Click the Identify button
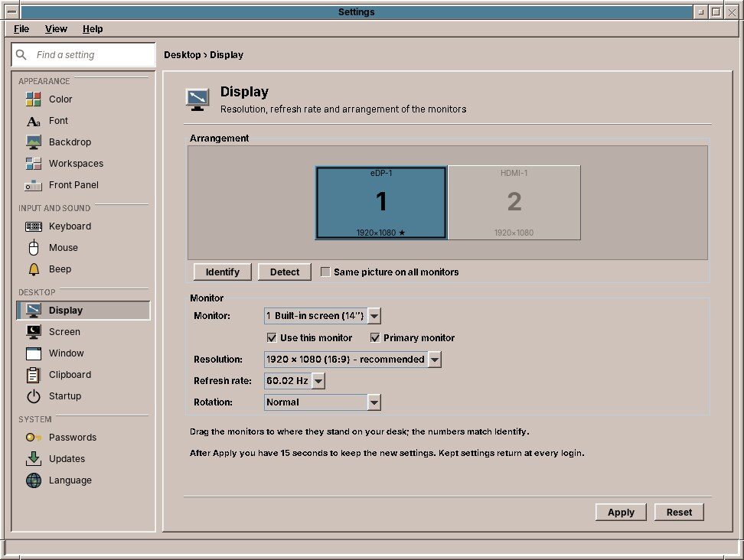Image resolution: width=744 pixels, height=560 pixels. pyautogui.click(x=223, y=272)
